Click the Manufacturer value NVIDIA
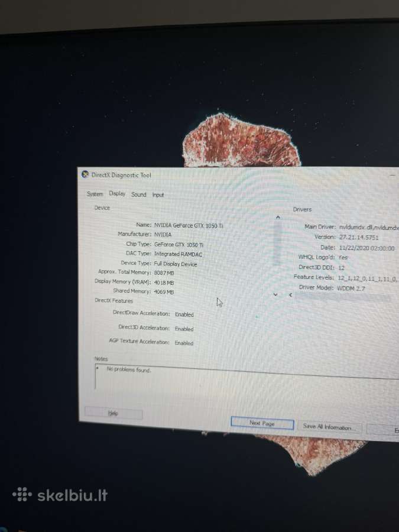 click(163, 235)
